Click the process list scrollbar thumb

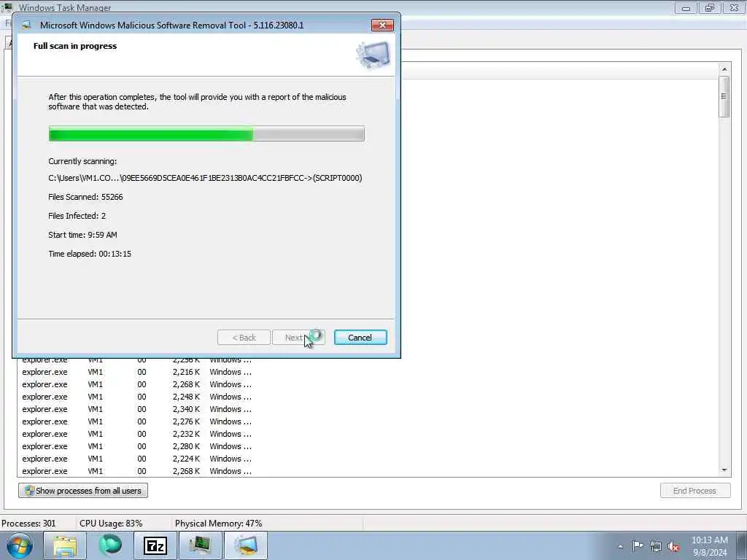coord(724,97)
